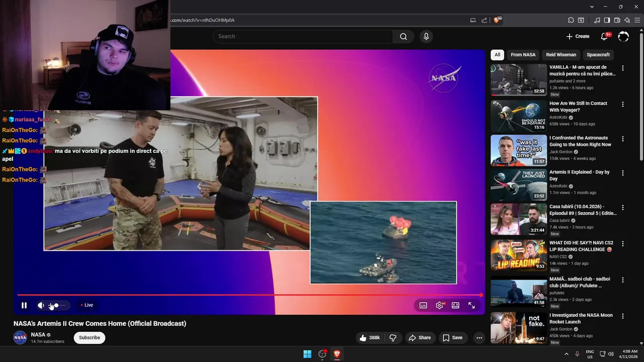Image resolution: width=644 pixels, height=362 pixels.
Task: Open Brave Leo AI sparkle icon
Action: click(627, 20)
